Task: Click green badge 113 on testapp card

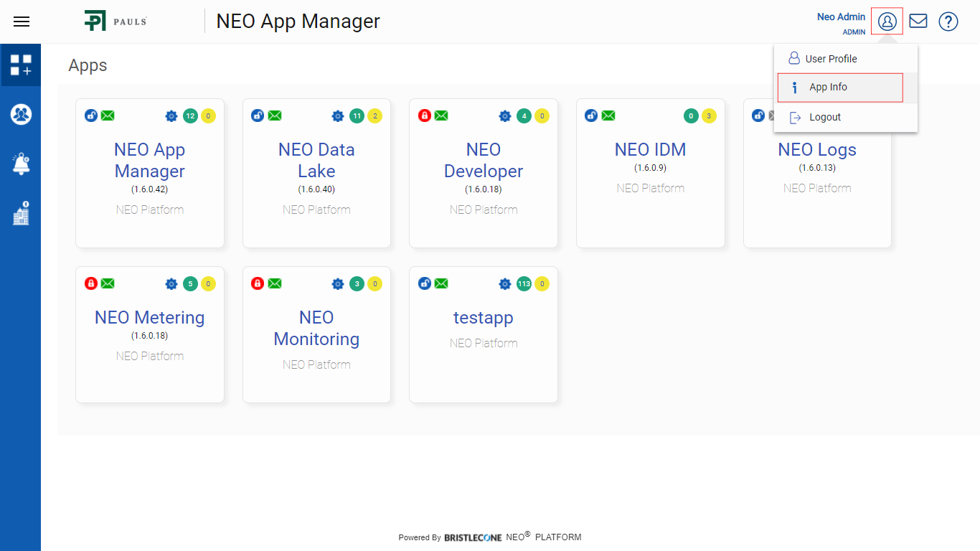Action: pyautogui.click(x=524, y=283)
